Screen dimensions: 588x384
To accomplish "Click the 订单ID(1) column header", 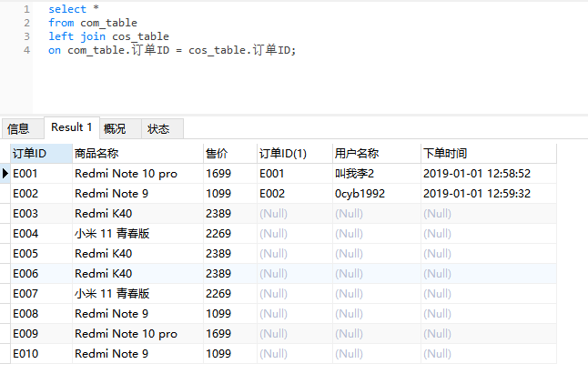I will [x=295, y=154].
